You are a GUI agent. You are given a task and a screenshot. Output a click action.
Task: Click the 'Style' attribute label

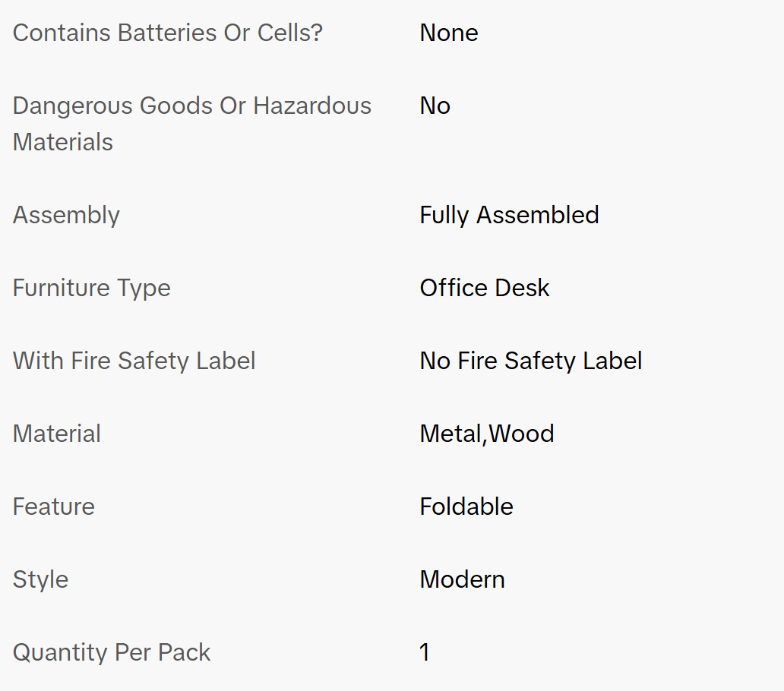click(41, 579)
